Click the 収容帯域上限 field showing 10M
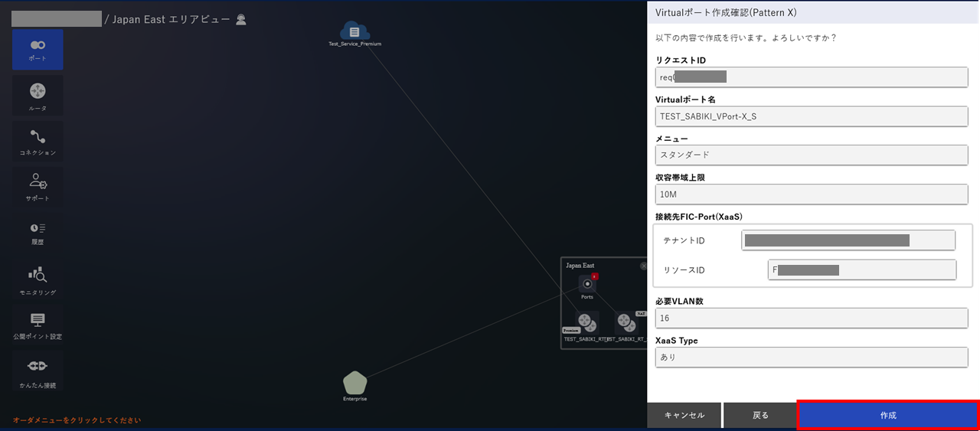Screen dimensions: 980x431 point(812,194)
